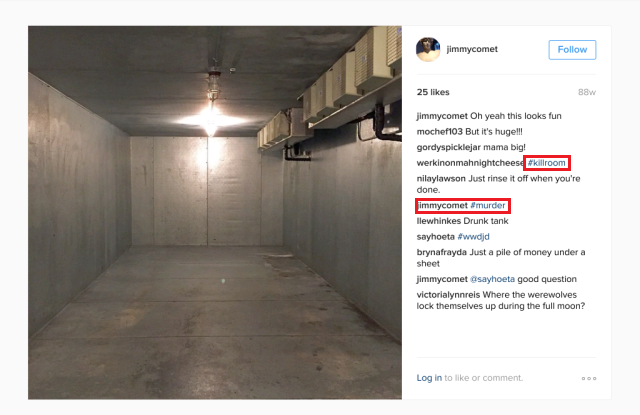Click the #wwdjd hashtag
640x415 pixels.
[473, 237]
